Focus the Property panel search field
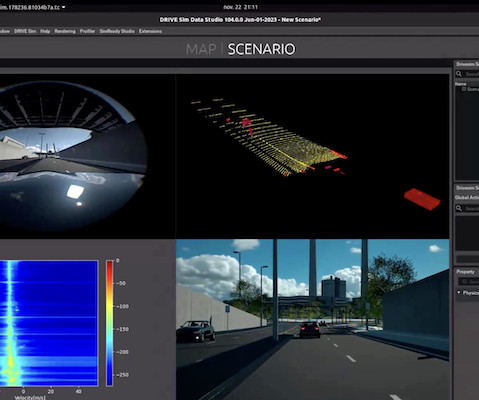 (469, 282)
